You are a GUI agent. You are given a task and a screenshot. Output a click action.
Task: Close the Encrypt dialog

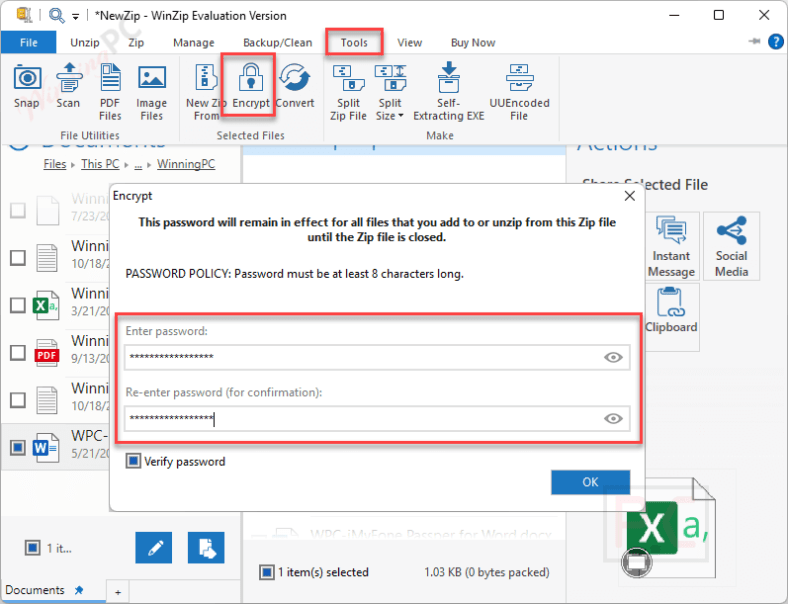click(x=630, y=196)
